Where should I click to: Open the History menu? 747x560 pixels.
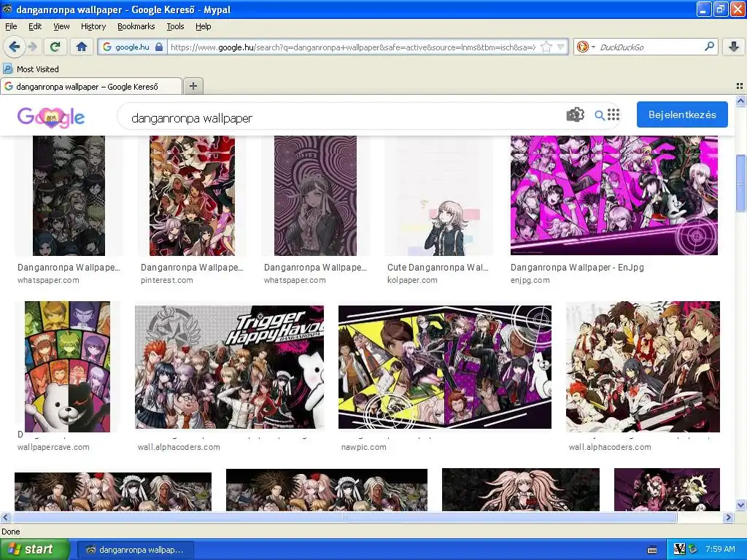tap(93, 26)
